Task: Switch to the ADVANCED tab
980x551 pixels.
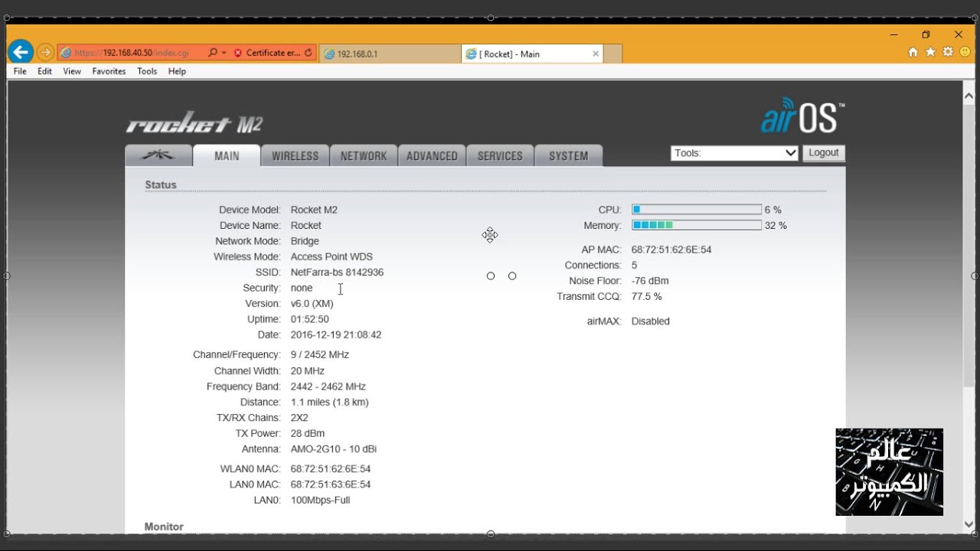Action: point(432,155)
